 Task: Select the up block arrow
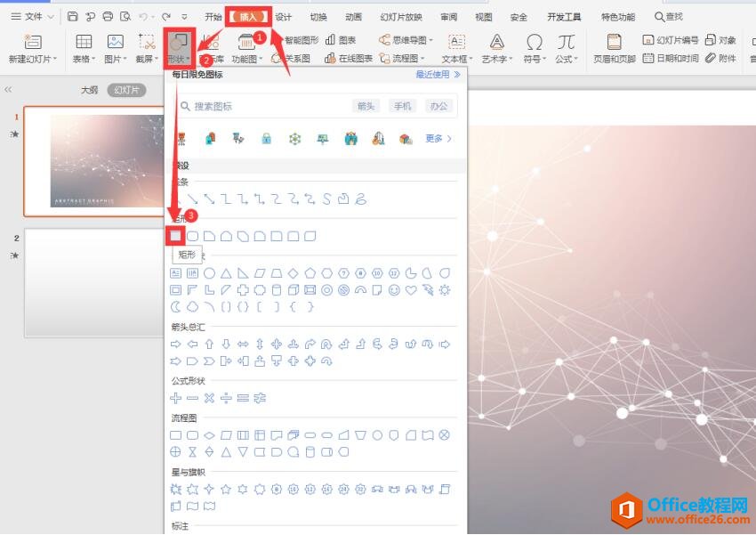pos(209,345)
